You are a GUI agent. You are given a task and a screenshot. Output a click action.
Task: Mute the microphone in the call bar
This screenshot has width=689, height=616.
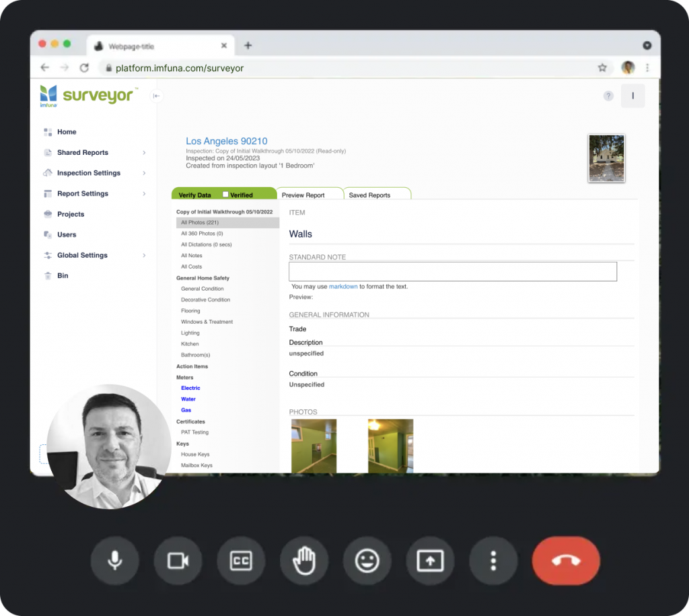(114, 560)
